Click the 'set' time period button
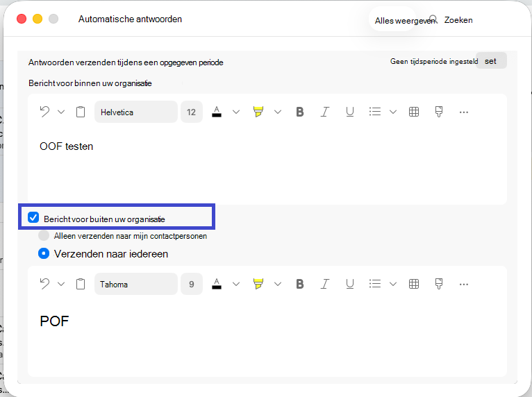This screenshot has width=532, height=397. [491, 61]
